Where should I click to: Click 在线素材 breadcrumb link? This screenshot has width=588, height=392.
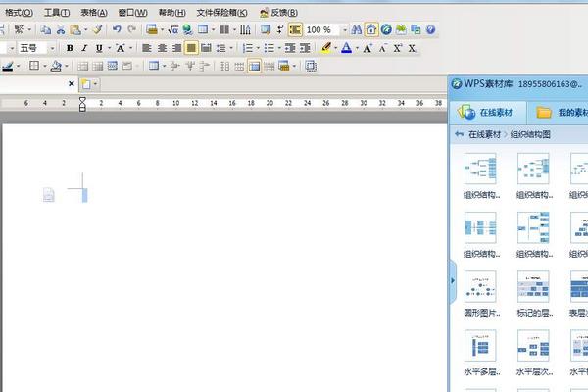[x=484, y=134]
